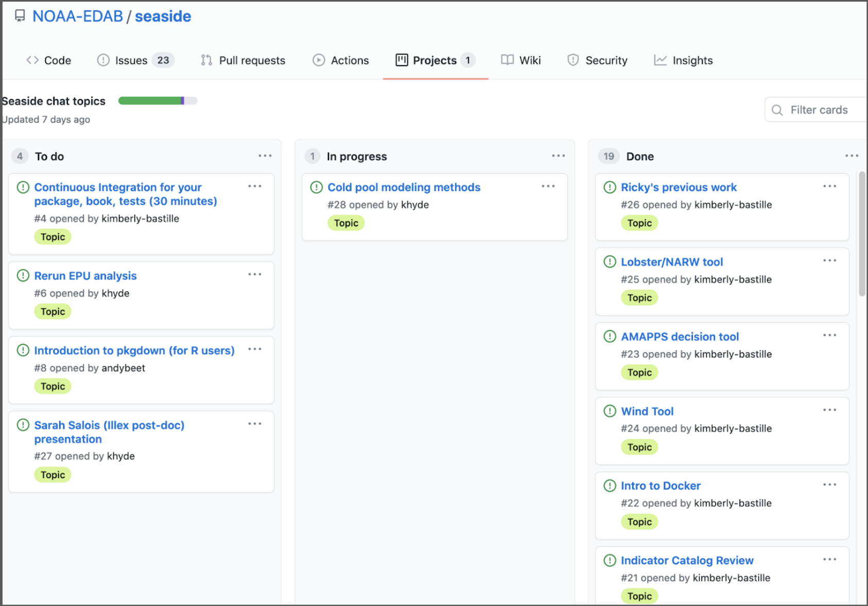Click the open-issue icon on Rerun EPU analysis card
This screenshot has width=868, height=606.
point(23,275)
